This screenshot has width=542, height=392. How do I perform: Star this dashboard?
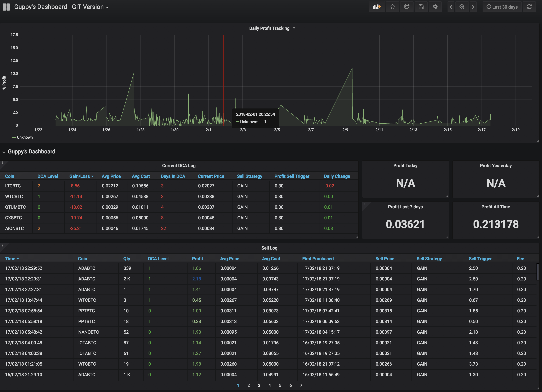point(392,7)
